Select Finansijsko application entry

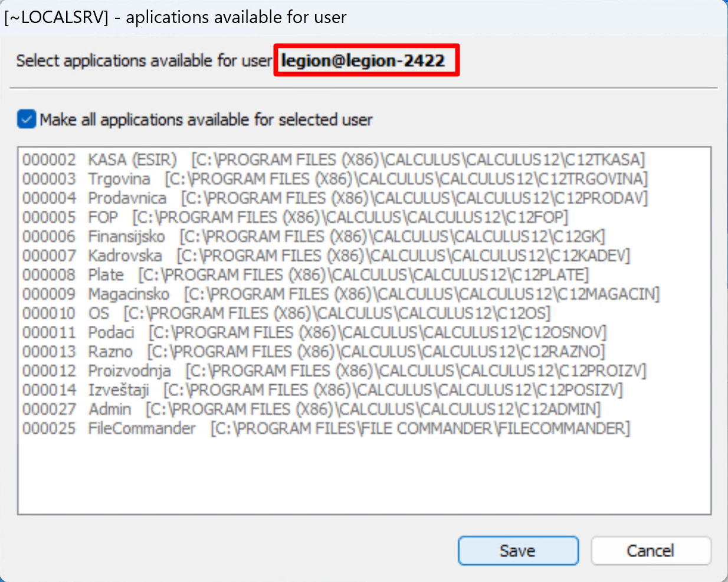[x=313, y=237]
